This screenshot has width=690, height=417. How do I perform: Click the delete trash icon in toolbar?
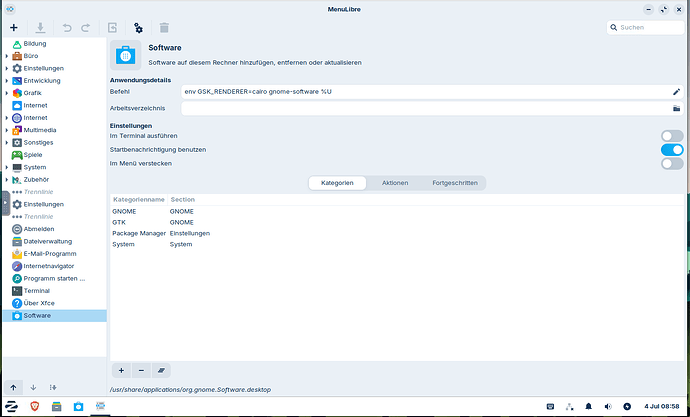164,28
